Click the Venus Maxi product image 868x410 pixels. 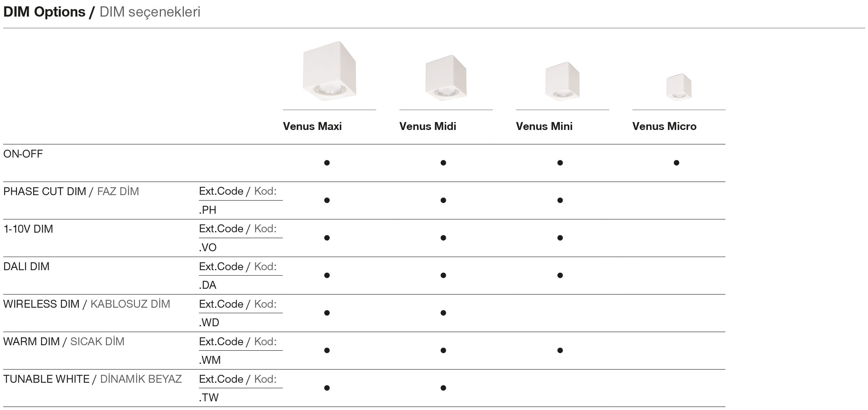(x=329, y=71)
